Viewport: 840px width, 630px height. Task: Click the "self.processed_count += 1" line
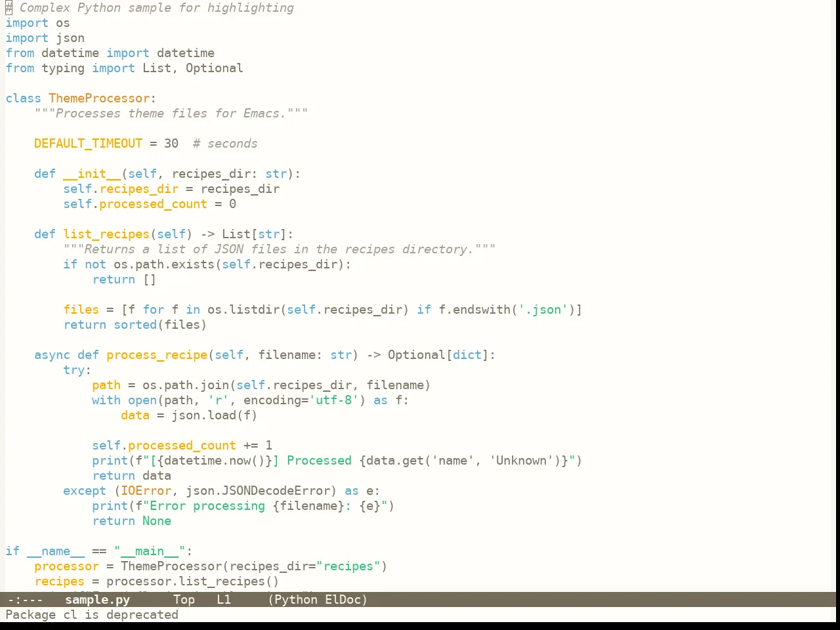[x=182, y=446]
